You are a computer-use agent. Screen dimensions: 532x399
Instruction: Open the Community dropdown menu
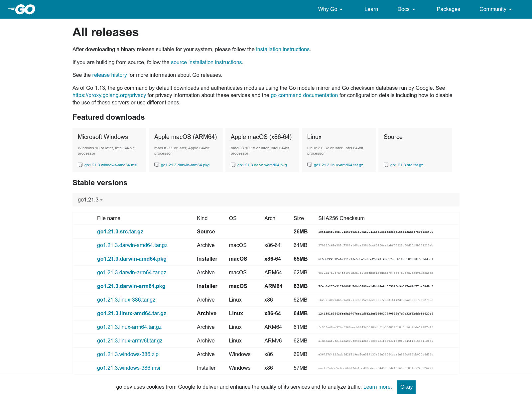click(495, 9)
